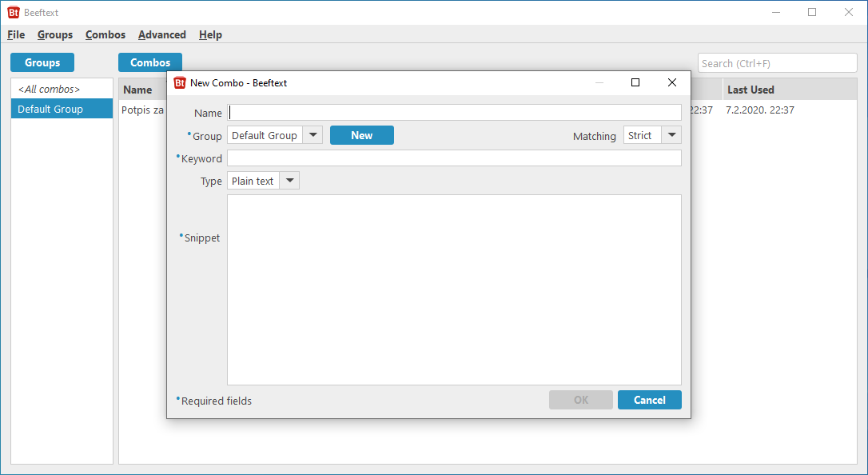Minimize the main Beeftext window
This screenshot has height=475, width=868.
pos(776,12)
